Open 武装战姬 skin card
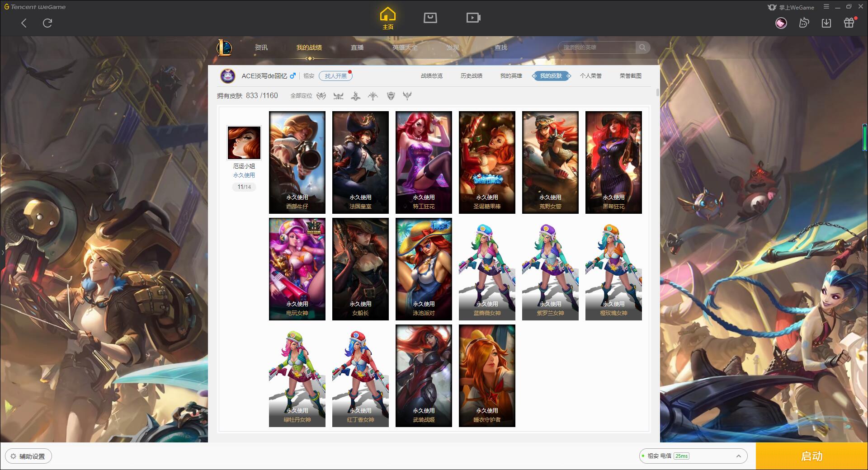 click(424, 376)
